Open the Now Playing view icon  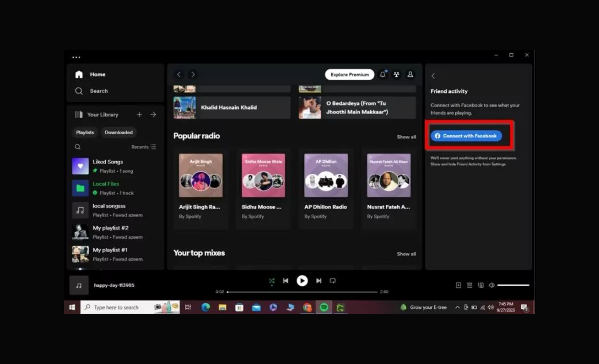point(458,285)
